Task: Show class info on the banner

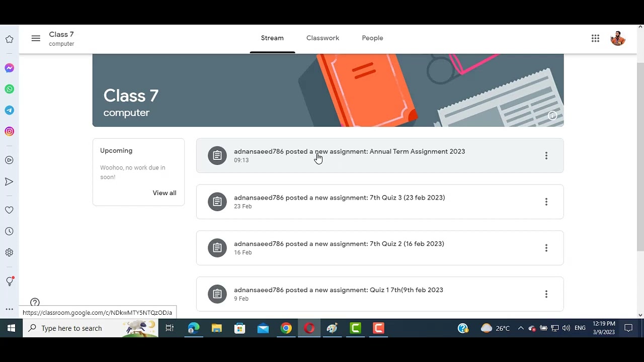Action: [x=552, y=116]
